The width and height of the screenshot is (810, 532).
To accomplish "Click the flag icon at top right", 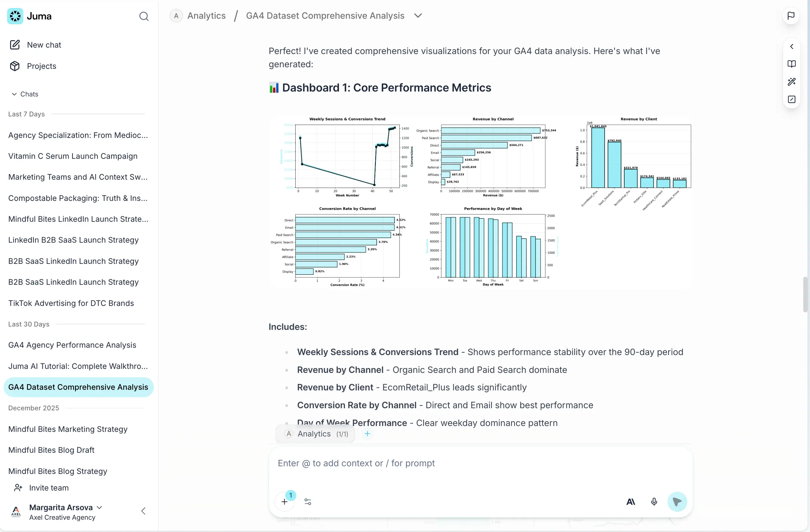I will pyautogui.click(x=791, y=16).
